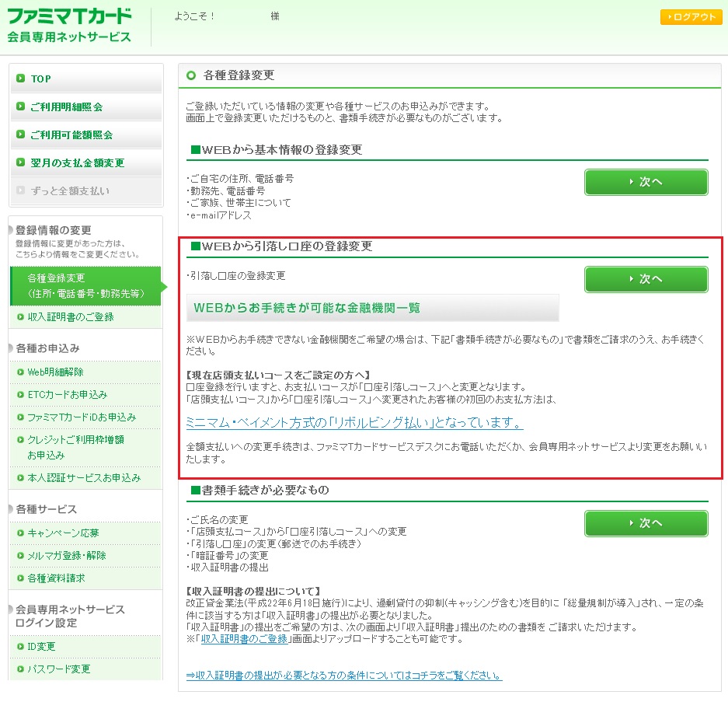This screenshot has height=702, width=728.
Task: Click bullet icon beside メルマガ登録・解除
Action: pos(20,556)
